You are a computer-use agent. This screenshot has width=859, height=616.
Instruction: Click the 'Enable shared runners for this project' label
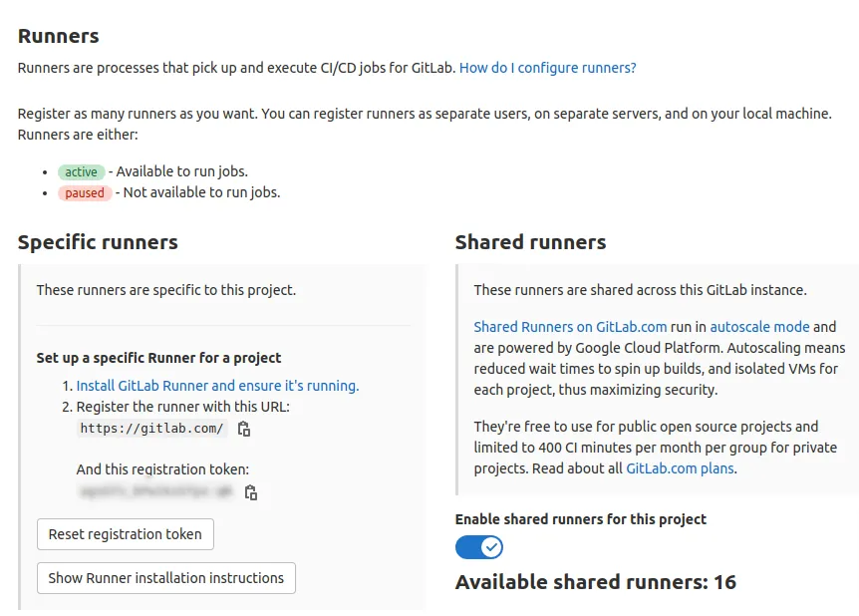(580, 519)
